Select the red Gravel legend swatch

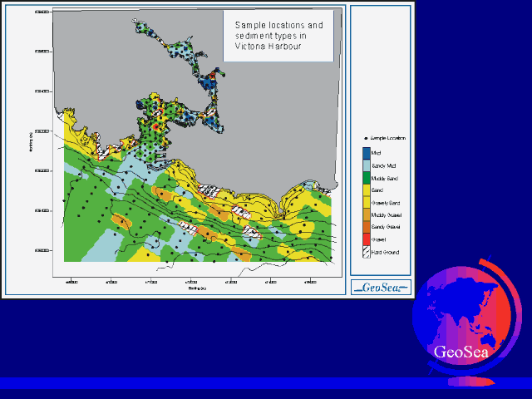[x=365, y=238]
